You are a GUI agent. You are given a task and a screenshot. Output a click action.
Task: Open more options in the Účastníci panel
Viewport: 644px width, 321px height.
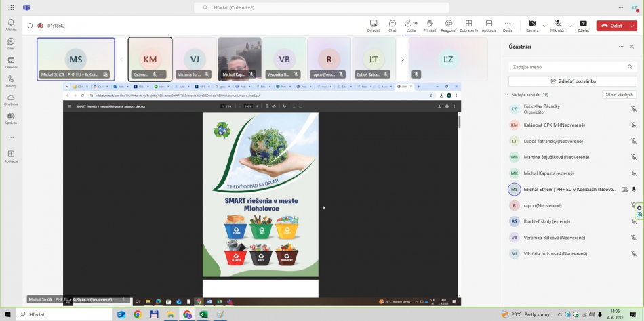click(621, 47)
